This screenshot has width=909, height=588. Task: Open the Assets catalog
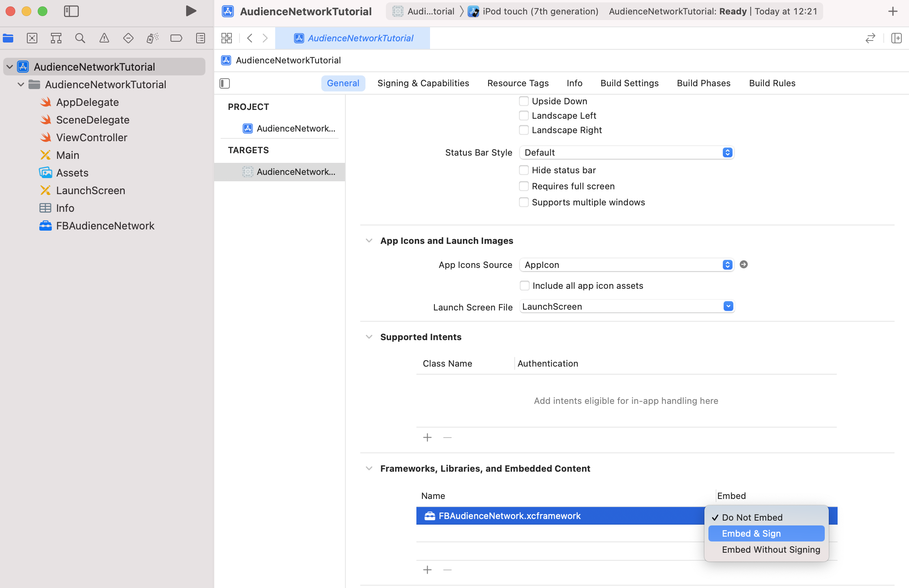click(x=72, y=173)
